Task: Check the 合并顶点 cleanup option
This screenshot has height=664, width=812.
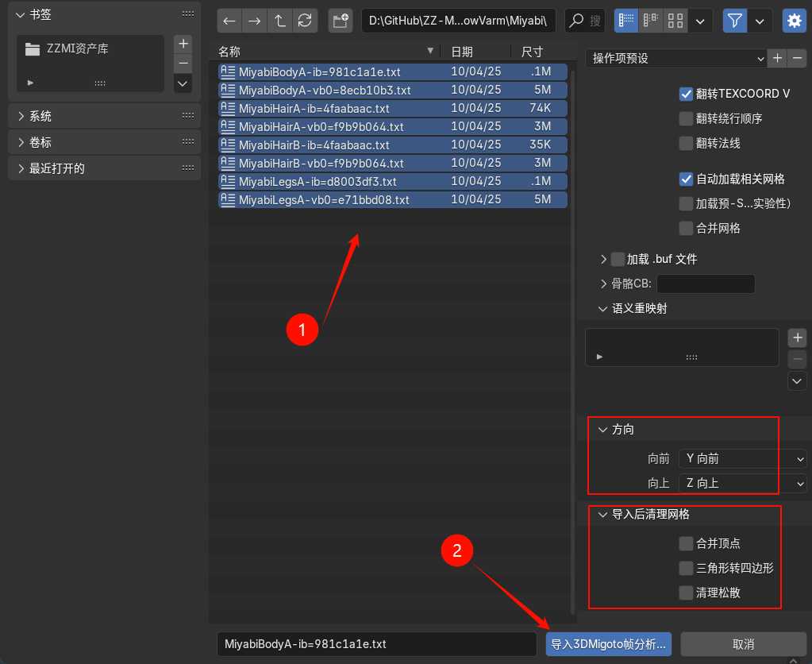Action: [687, 543]
